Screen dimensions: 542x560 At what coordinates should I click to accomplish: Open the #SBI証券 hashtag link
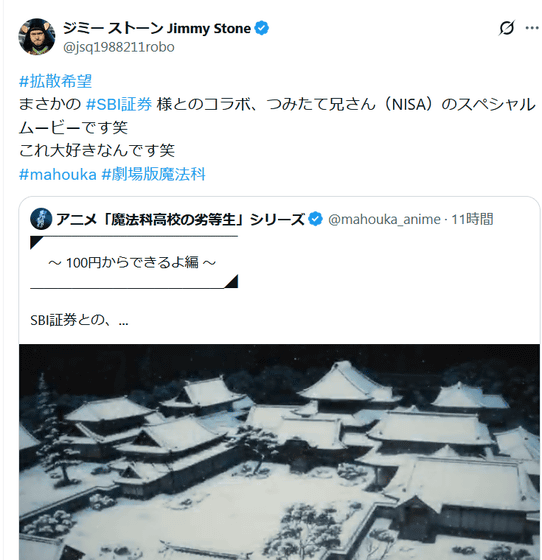(119, 104)
